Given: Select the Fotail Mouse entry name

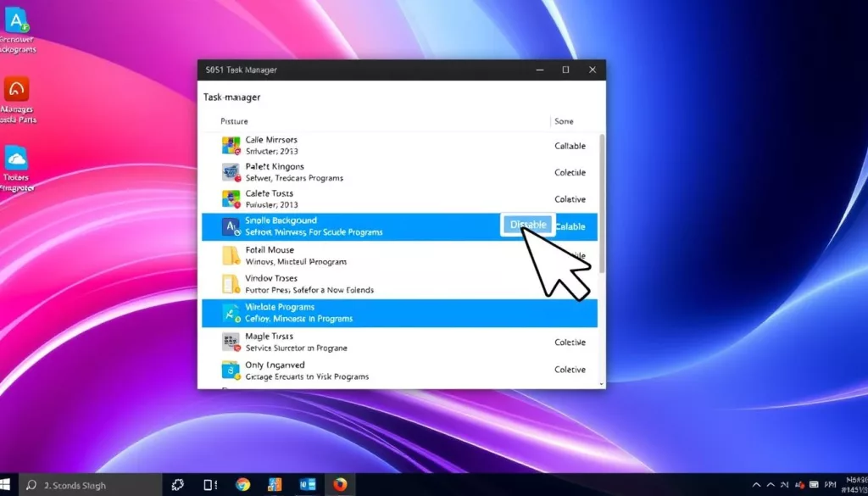Looking at the screenshot, I should click(270, 249).
